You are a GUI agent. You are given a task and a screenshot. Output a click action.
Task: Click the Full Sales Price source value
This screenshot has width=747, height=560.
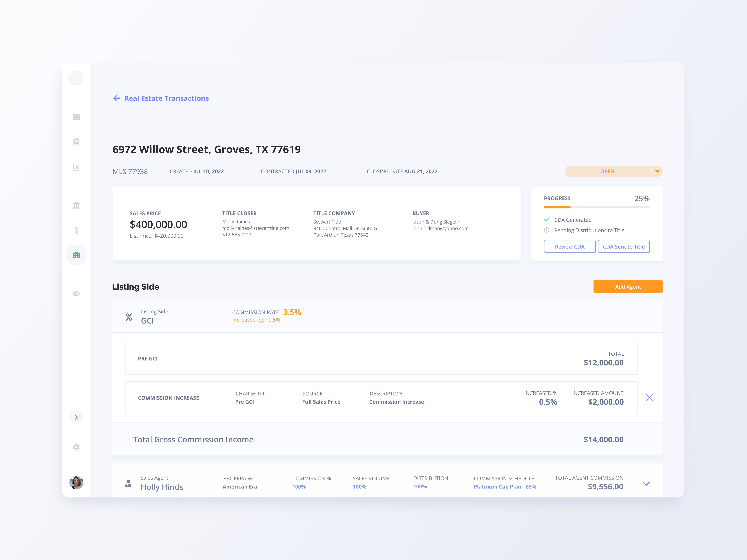(x=321, y=402)
